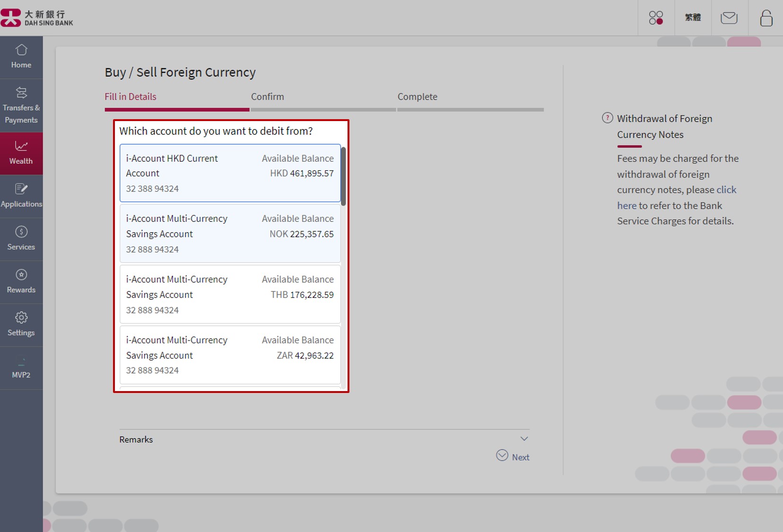Viewport: 783px width, 532px height.
Task: Expand the Remarks section chevron
Action: (524, 439)
